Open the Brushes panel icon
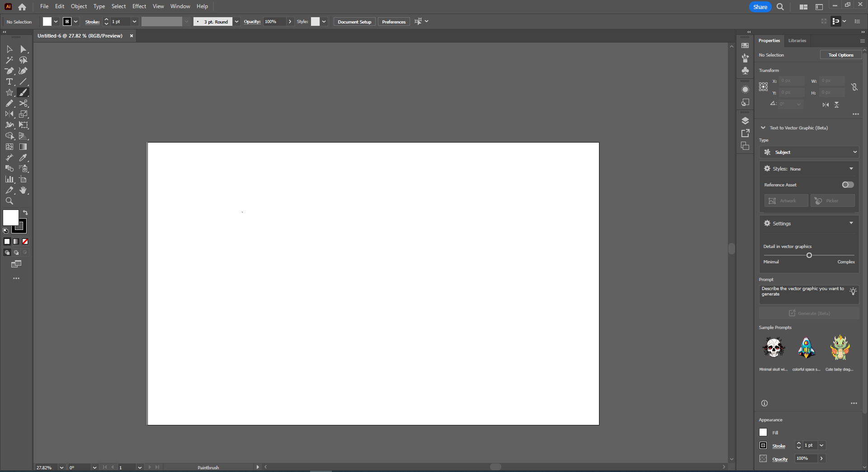The width and height of the screenshot is (868, 472). tap(745, 58)
